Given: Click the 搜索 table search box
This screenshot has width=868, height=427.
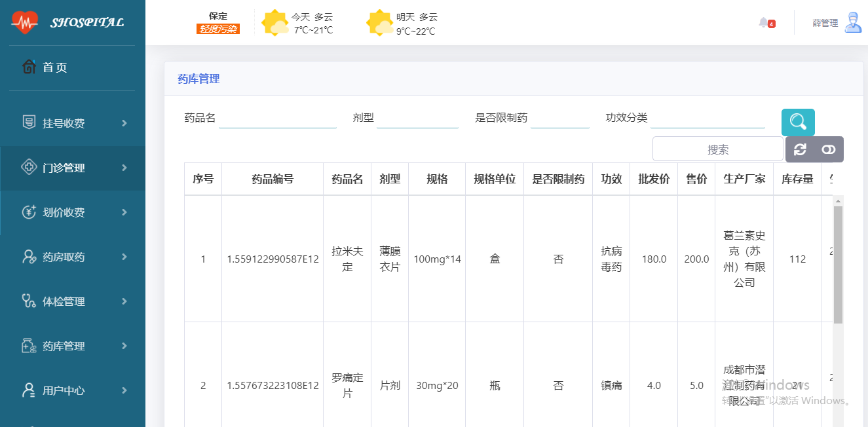Looking at the screenshot, I should tap(718, 149).
